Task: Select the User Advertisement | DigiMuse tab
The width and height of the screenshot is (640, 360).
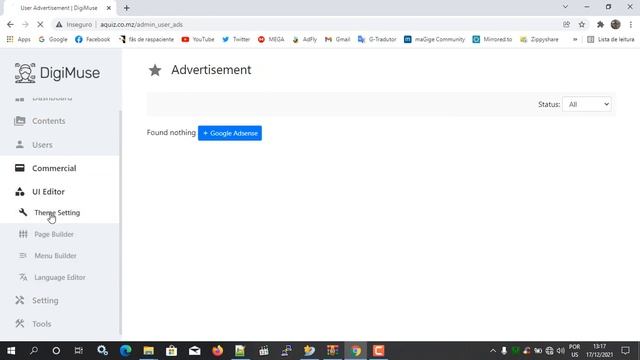Action: pyautogui.click(x=59, y=8)
